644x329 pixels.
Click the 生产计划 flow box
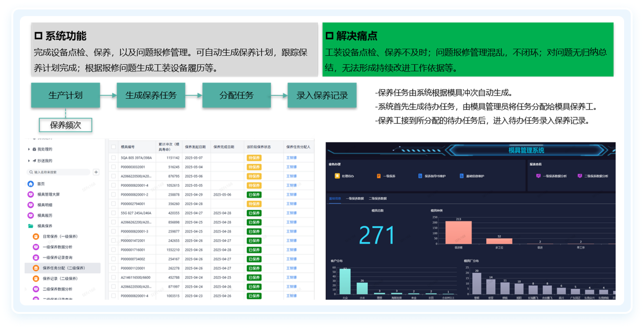[x=66, y=95]
